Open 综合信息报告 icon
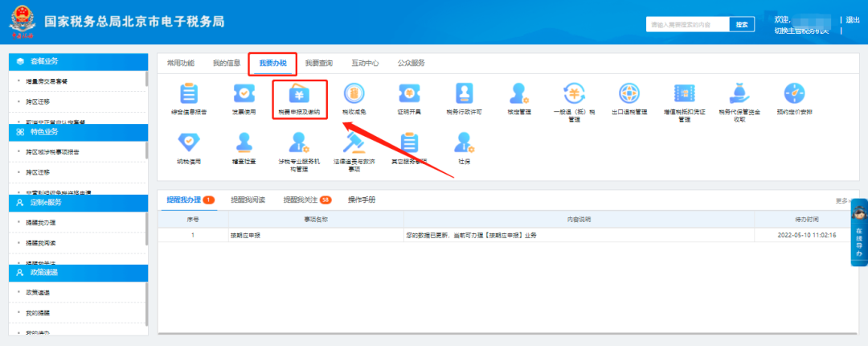The width and height of the screenshot is (868, 346). pos(189,93)
